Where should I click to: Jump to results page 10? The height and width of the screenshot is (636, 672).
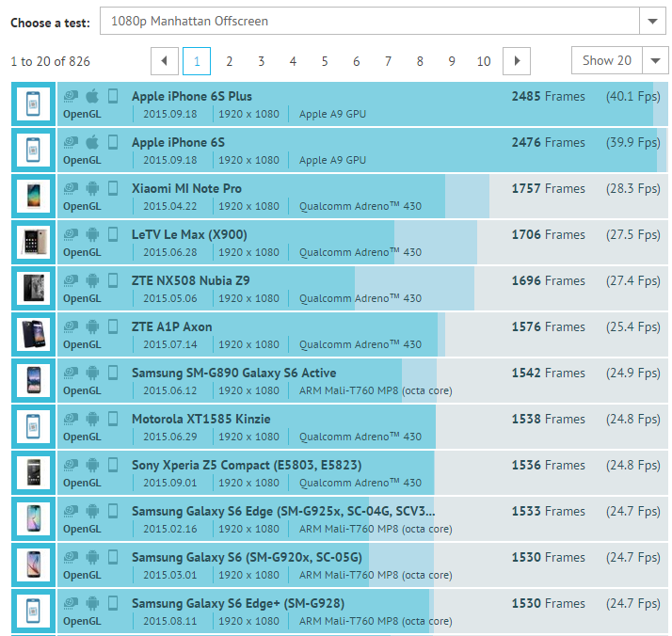click(x=484, y=61)
